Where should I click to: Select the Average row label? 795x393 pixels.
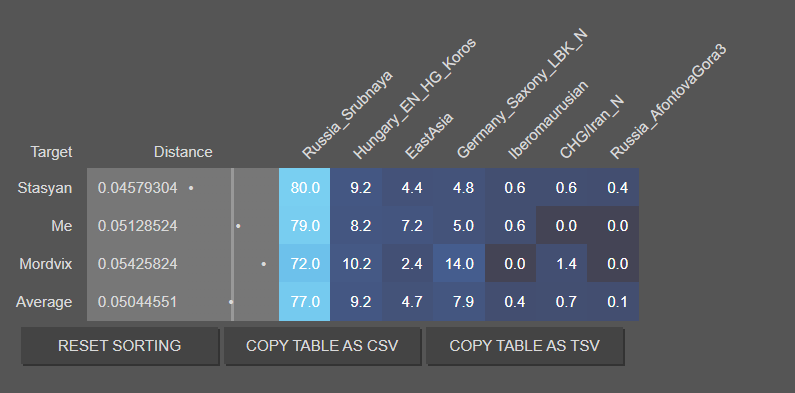tap(44, 302)
